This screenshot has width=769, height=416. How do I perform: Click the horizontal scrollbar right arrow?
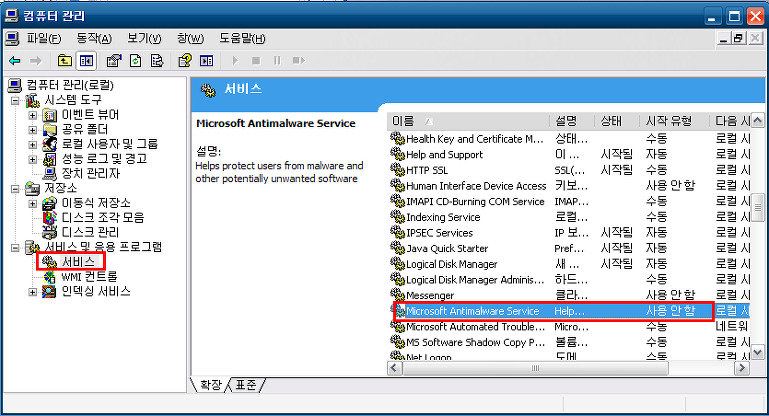tap(743, 368)
